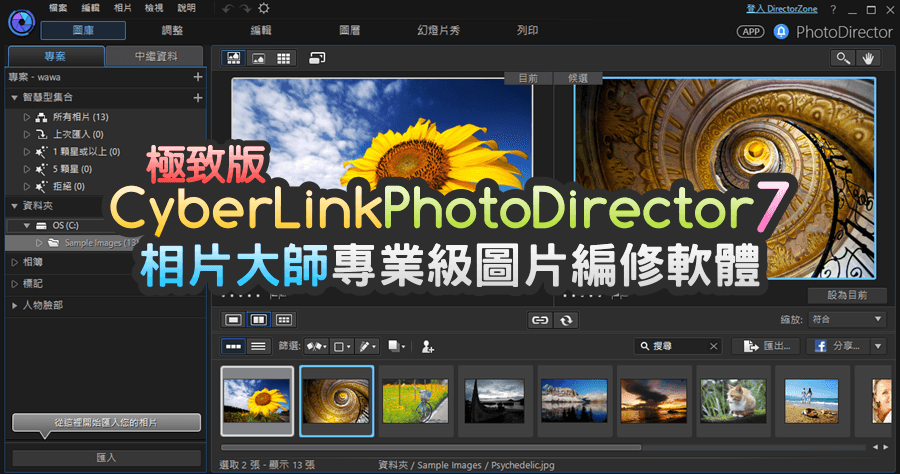Open the share options dropdown arrow
Screen dimensions: 900x474
pyautogui.click(x=878, y=346)
